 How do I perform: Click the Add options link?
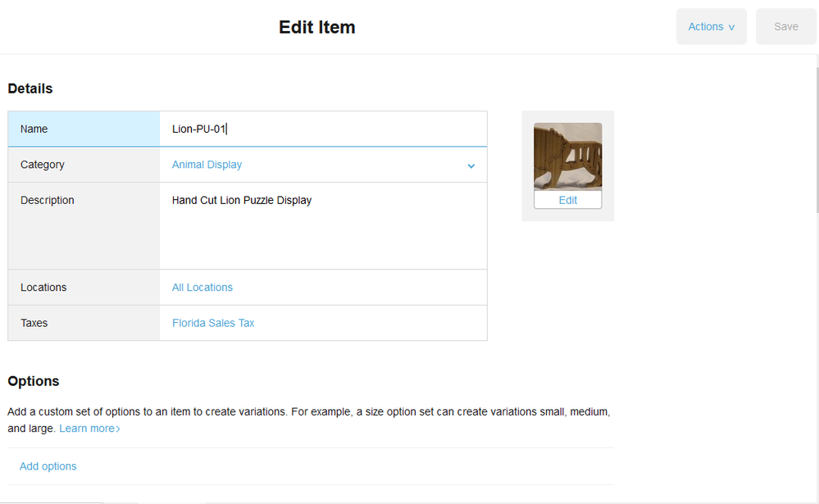tap(48, 466)
